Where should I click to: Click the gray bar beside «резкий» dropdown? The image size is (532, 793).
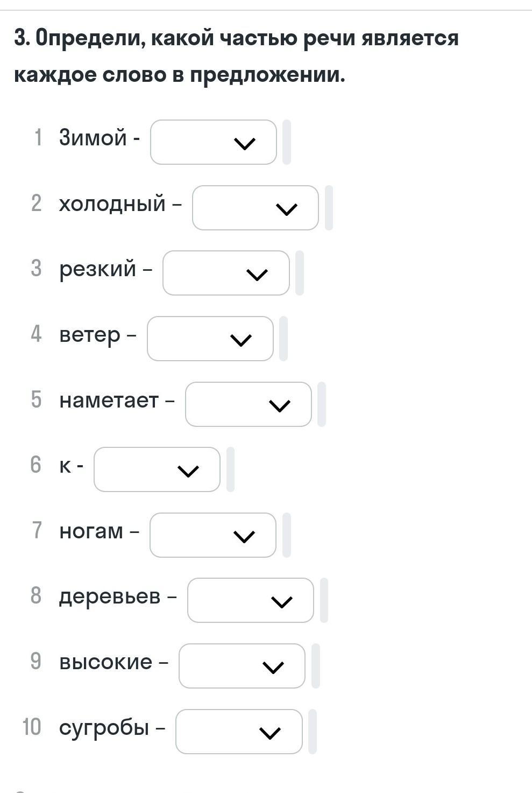[x=300, y=273]
